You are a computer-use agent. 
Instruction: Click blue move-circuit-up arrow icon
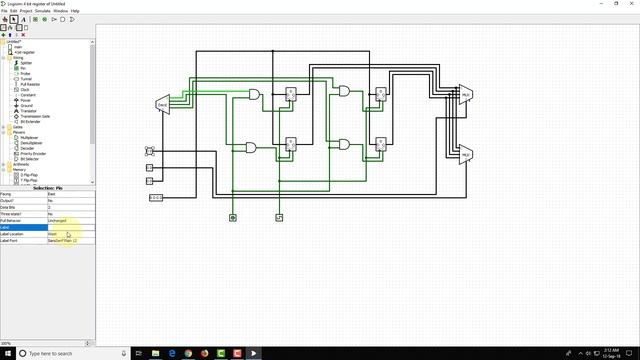coord(10,35)
